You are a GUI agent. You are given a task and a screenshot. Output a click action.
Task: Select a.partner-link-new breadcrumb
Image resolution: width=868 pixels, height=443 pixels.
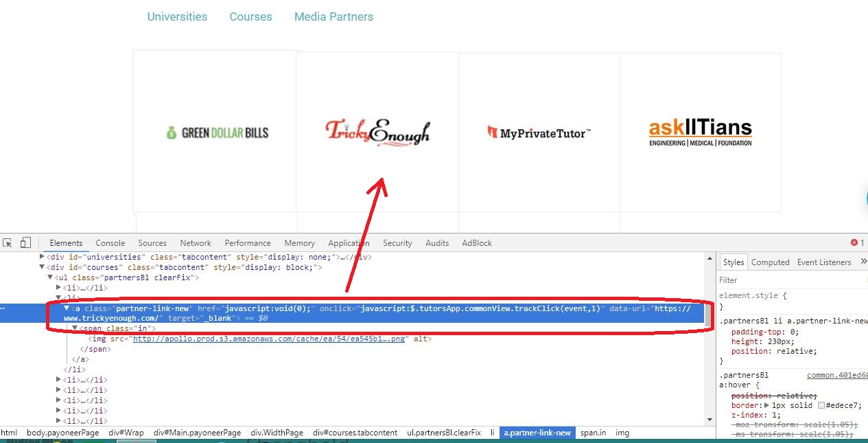point(537,433)
